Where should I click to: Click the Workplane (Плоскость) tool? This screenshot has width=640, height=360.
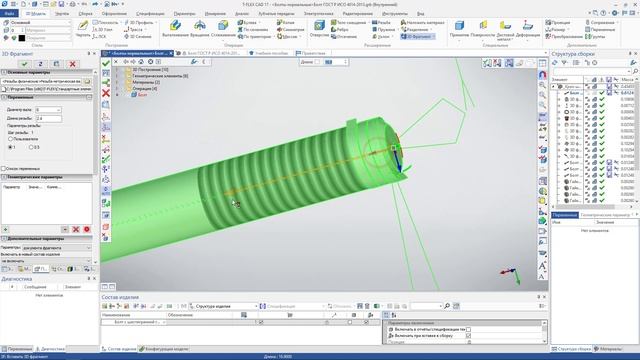tap(105, 22)
